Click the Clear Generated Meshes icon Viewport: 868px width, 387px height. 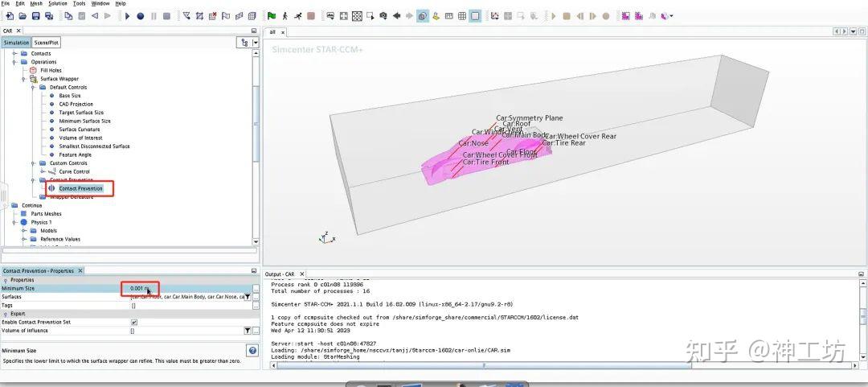(x=212, y=16)
